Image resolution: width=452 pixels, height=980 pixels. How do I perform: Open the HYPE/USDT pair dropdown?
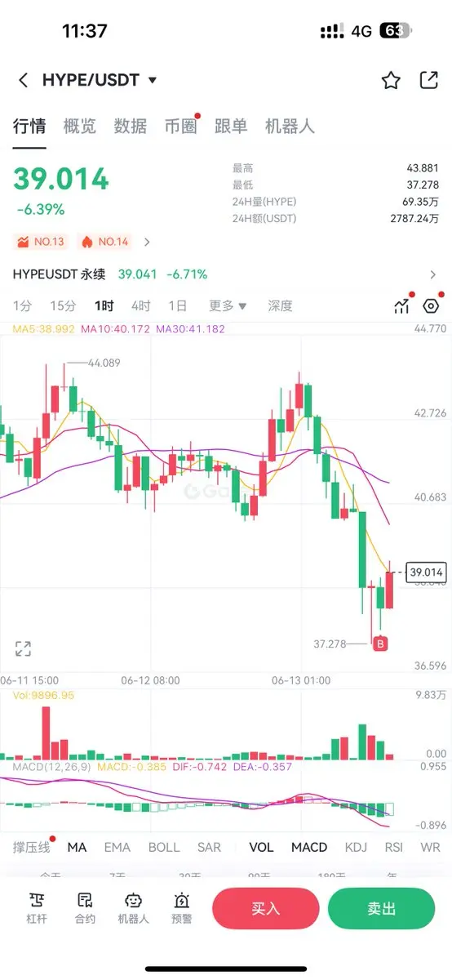coord(99,80)
